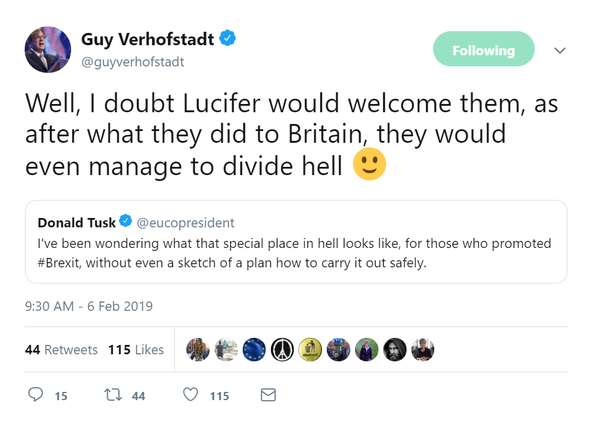Retweet this tweet using the arrows icon

[112, 395]
